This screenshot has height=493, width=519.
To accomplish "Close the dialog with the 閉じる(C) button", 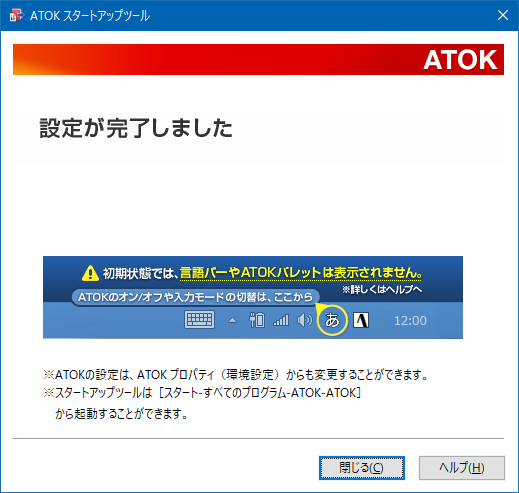I will coord(362,468).
